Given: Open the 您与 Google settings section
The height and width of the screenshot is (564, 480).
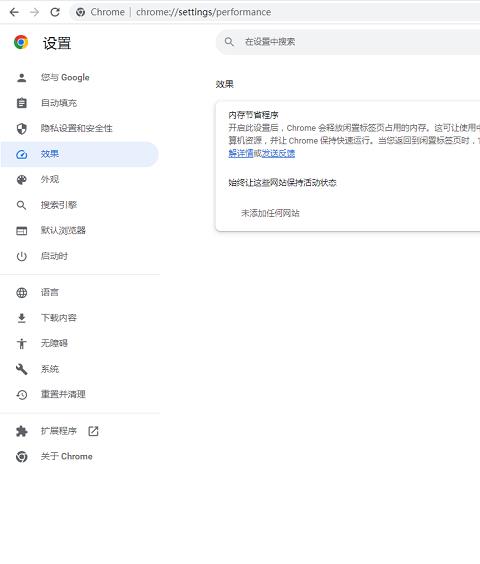Looking at the screenshot, I should 80,77.
